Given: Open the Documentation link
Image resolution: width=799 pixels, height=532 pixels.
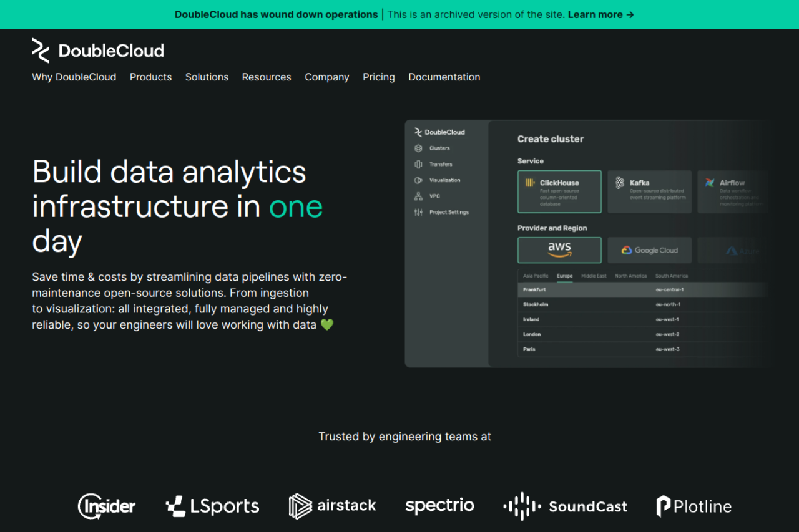Looking at the screenshot, I should coord(444,77).
